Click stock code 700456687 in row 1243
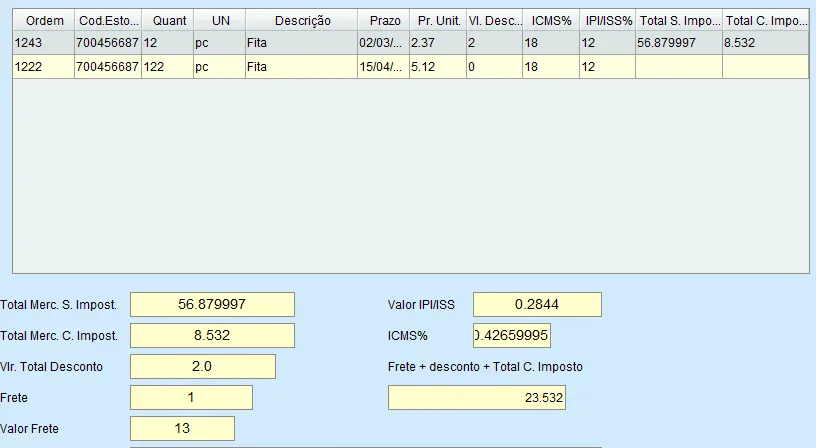Image resolution: width=816 pixels, height=448 pixels. [x=108, y=43]
